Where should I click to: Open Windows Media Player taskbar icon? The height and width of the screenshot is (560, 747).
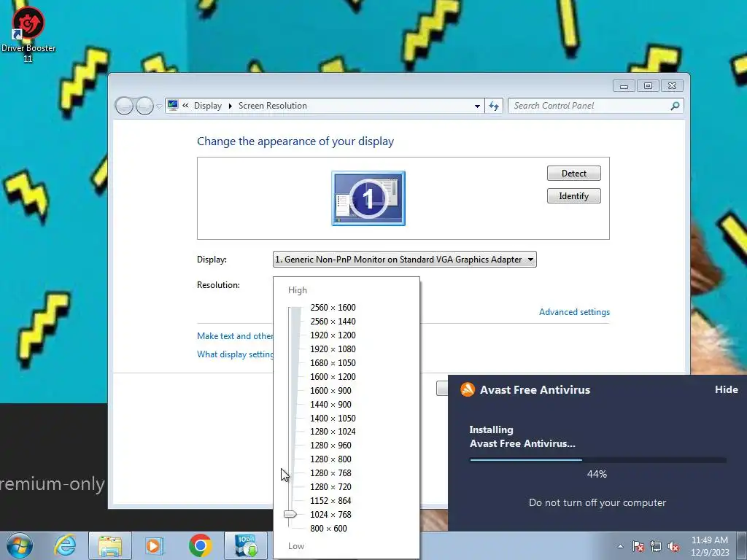click(155, 545)
